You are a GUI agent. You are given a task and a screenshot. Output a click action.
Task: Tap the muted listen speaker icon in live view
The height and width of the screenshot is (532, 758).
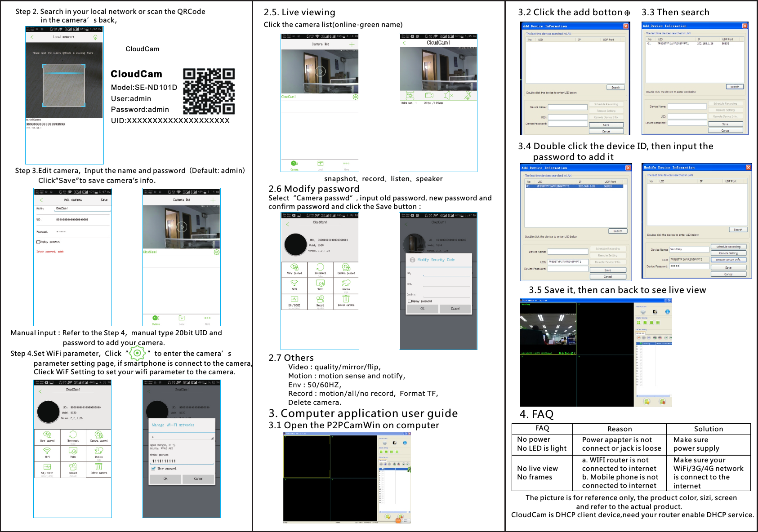[448, 95]
